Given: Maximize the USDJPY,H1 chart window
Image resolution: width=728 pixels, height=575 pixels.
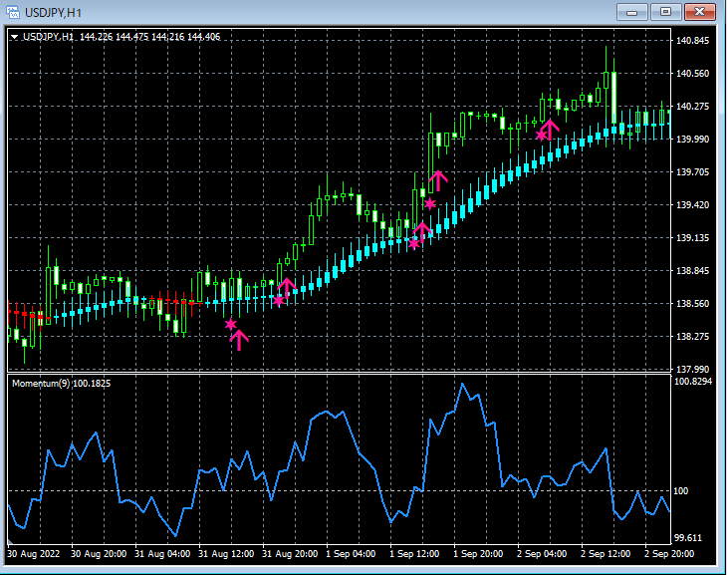Looking at the screenshot, I should click(666, 12).
